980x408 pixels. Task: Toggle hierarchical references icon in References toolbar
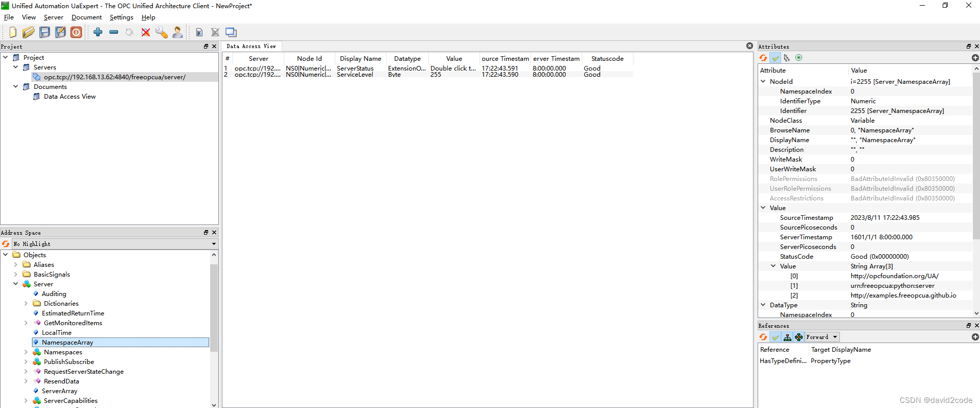pos(787,337)
